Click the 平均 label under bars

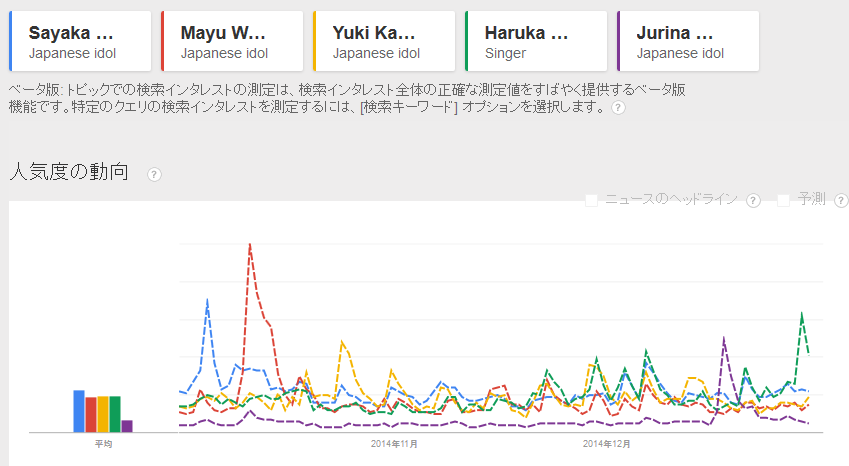(103, 443)
